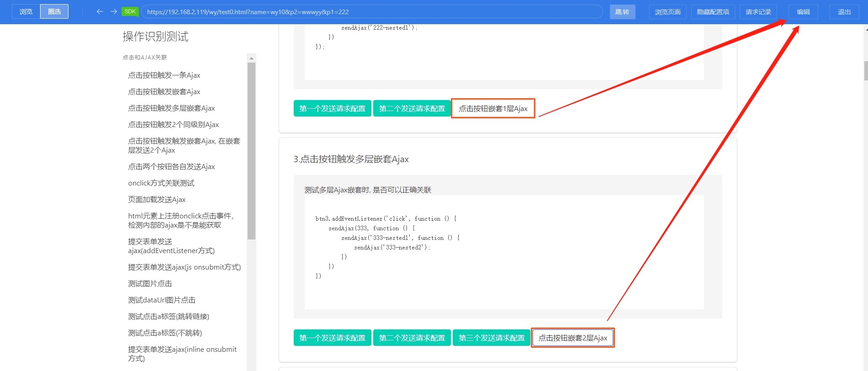This screenshot has height=371, width=868.
Task: Switch to 浏览 mode
Action: (26, 11)
